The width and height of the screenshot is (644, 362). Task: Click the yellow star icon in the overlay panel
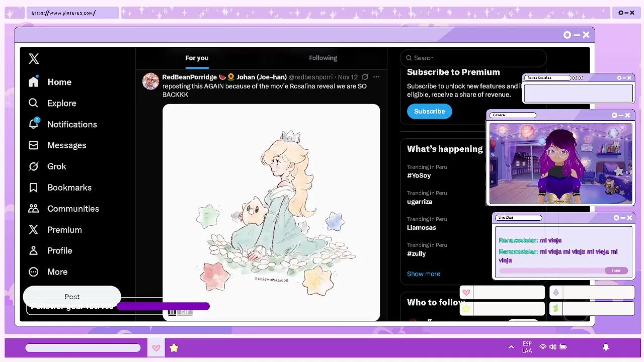point(466,309)
